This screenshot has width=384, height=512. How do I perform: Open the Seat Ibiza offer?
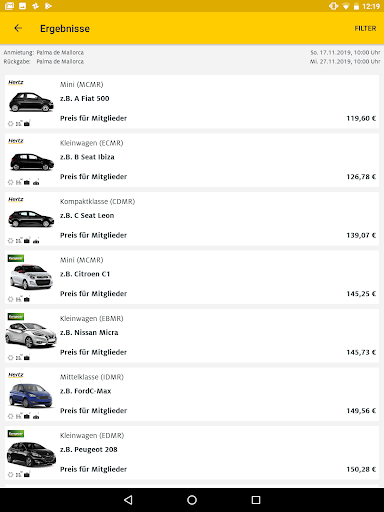click(x=192, y=160)
